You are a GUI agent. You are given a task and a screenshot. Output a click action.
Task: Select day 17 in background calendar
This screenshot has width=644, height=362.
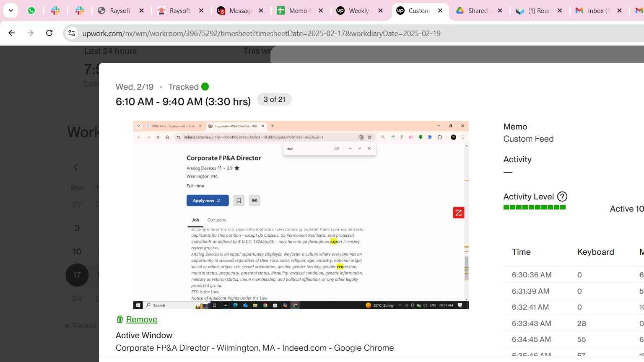coord(77,275)
